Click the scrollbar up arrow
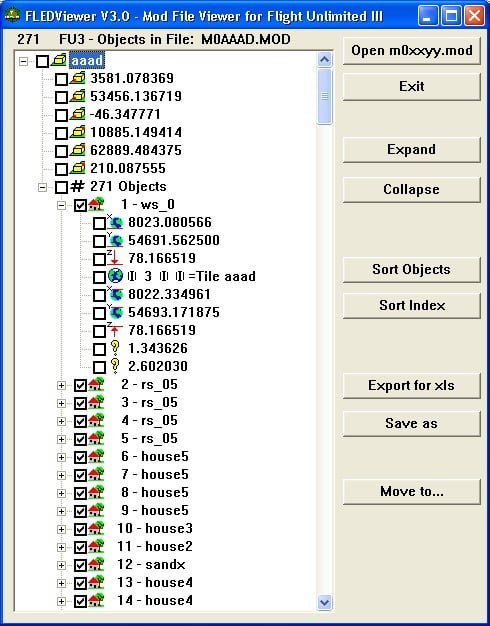This screenshot has height=626, width=490. [325, 60]
